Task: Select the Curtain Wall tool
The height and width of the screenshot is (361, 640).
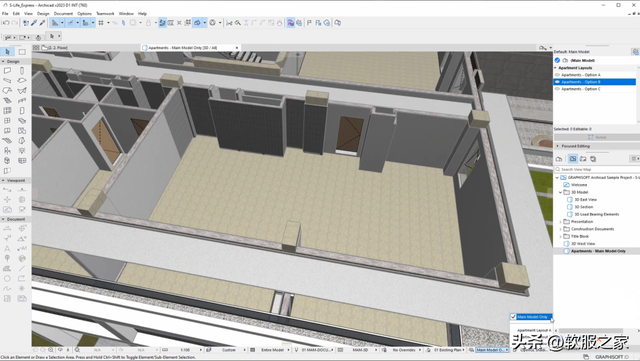Action: [x=7, y=111]
